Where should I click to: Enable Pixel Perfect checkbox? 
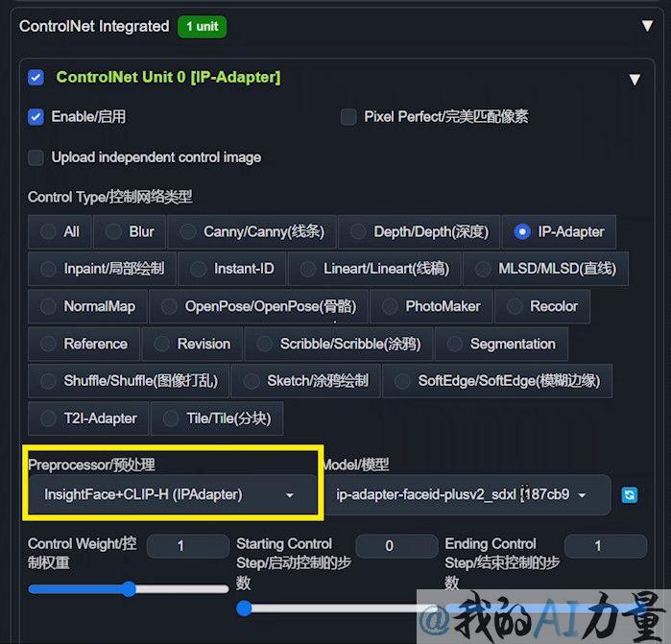[x=348, y=117]
